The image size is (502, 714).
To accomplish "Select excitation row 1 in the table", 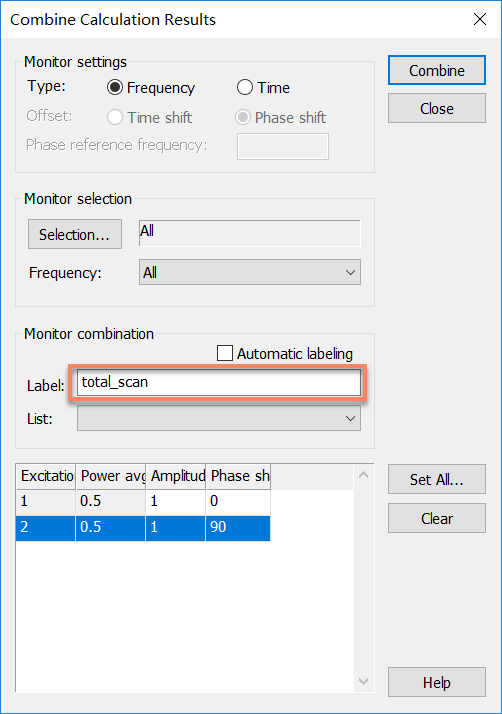I will (x=143, y=502).
